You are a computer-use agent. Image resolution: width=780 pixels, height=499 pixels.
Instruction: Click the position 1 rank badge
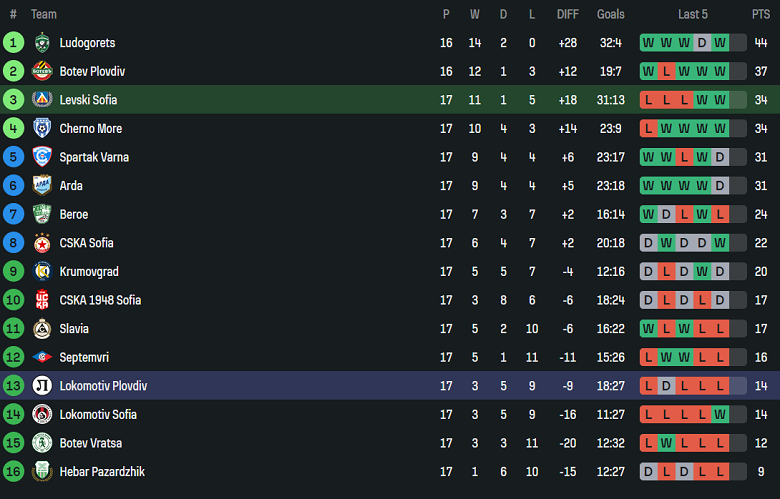click(13, 43)
